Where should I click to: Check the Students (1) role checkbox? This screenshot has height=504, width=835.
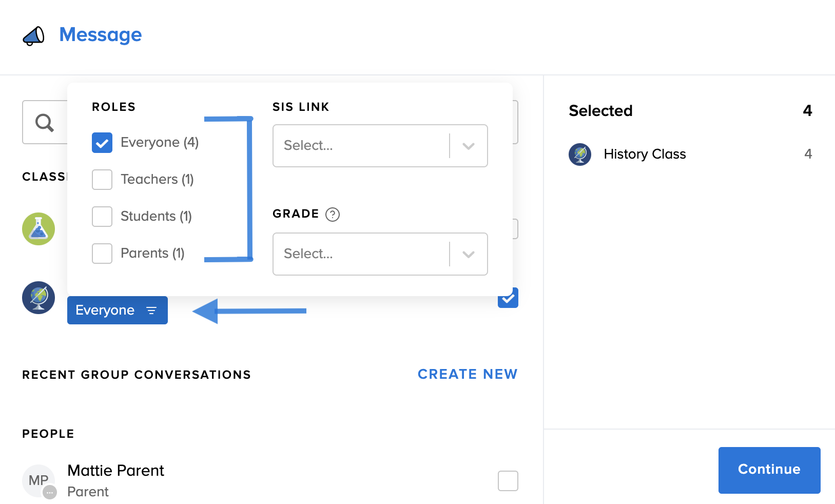[x=102, y=217]
